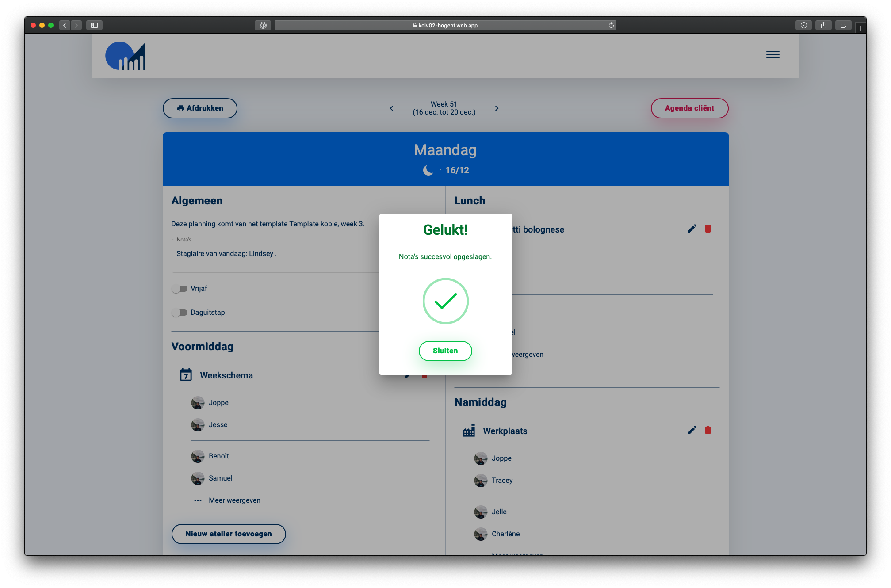Screen dimensions: 891x588
Task: Toggle Safari sidebar button
Action: [x=94, y=25]
